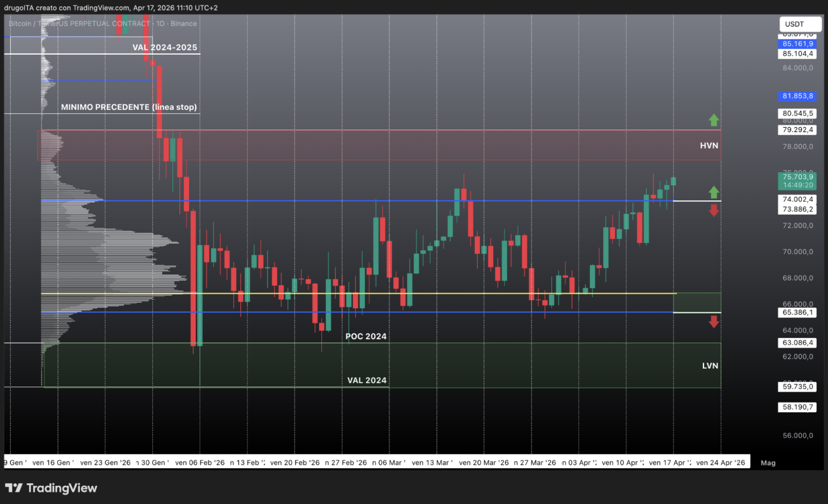Click the POC 2024 annotation
This screenshot has height=504, width=828.
coord(366,336)
